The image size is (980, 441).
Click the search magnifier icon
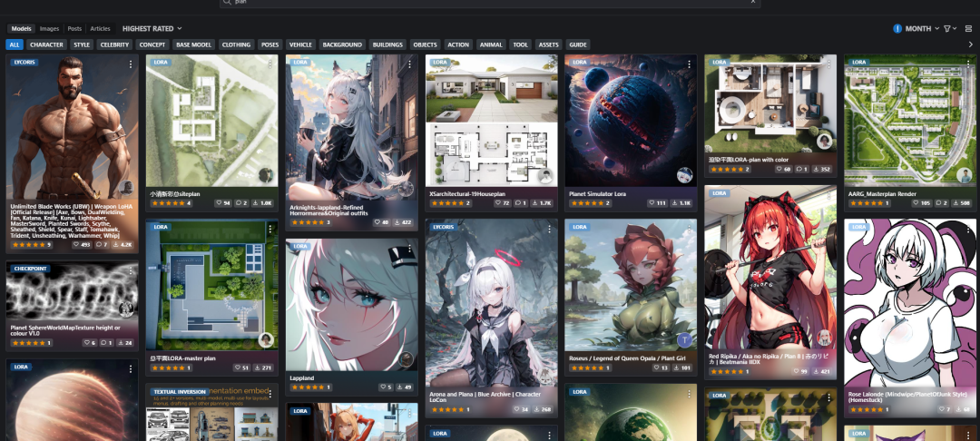[x=228, y=3]
